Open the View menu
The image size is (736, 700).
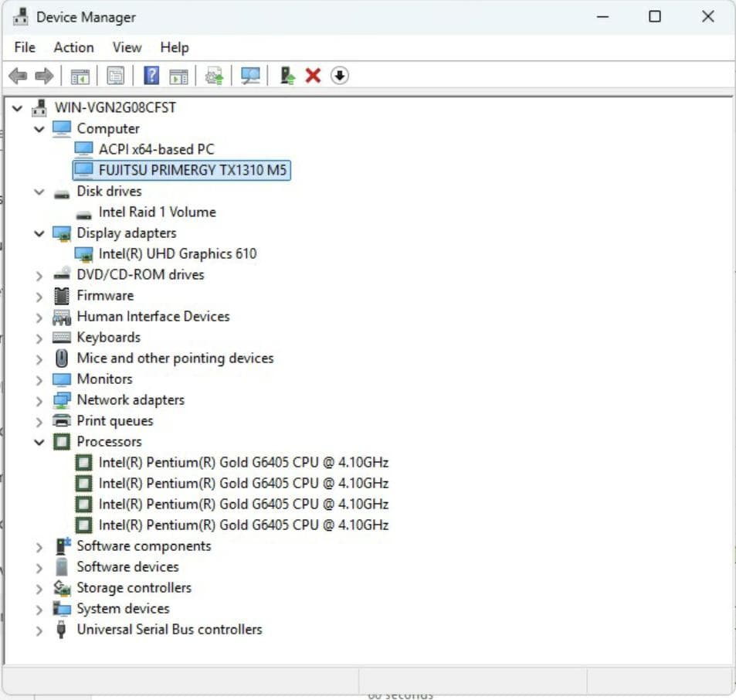[x=126, y=47]
